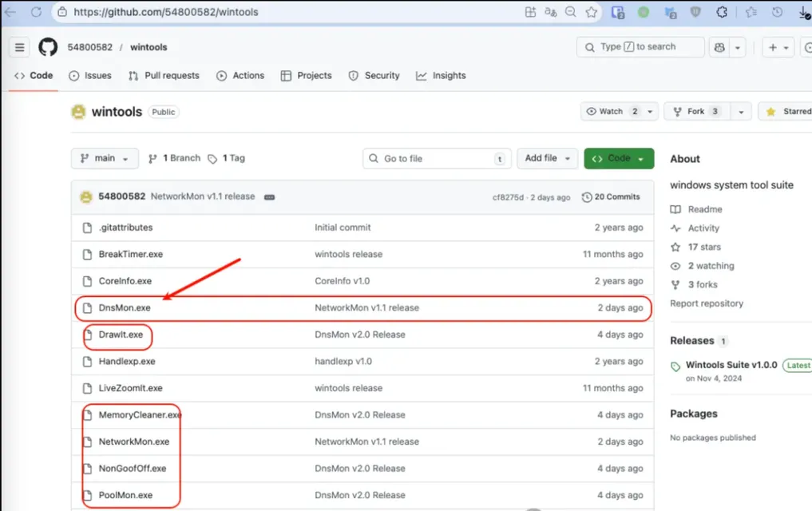Screen dimensions: 812x511
Task: Open the hamburger navigation menu
Action: pyautogui.click(x=20, y=47)
